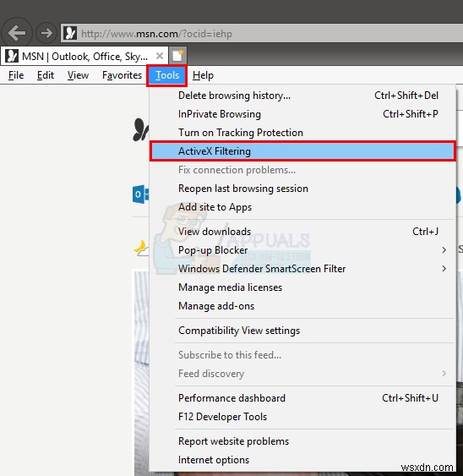The image size is (463, 476).
Task: Open Compatibility View settings
Action: [x=302, y=331]
